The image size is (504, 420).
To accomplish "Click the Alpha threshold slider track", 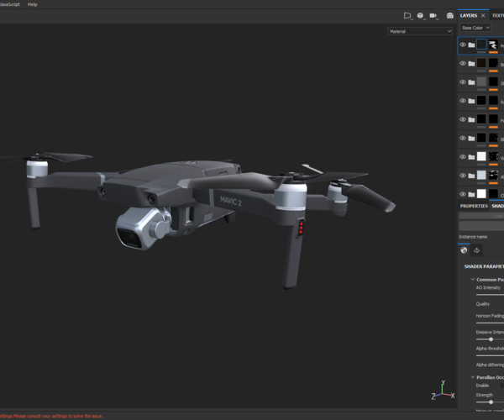I will (x=490, y=355).
